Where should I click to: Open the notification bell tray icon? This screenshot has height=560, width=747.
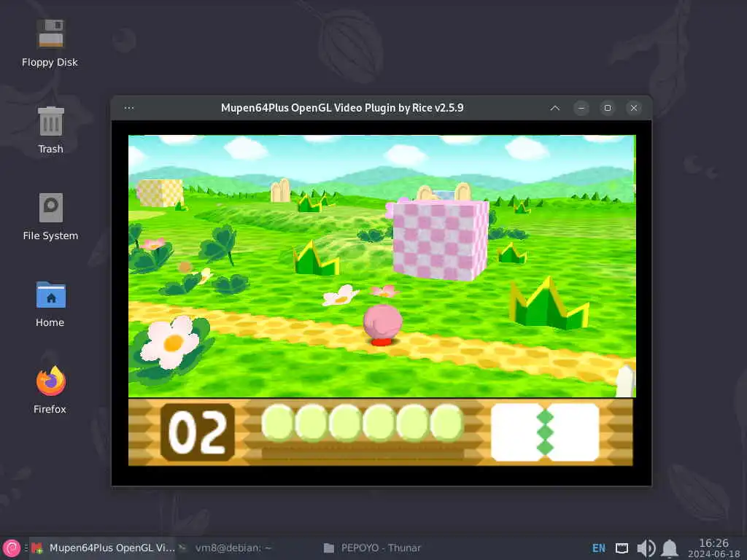pyautogui.click(x=670, y=548)
